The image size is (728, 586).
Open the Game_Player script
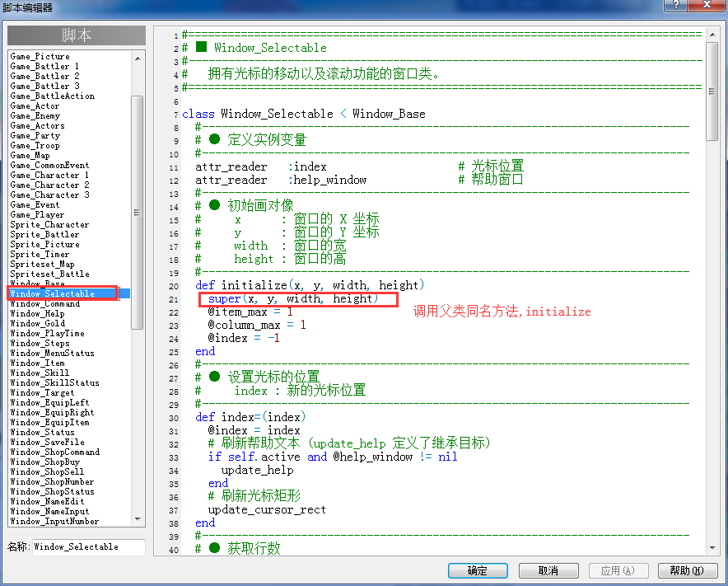(x=37, y=214)
